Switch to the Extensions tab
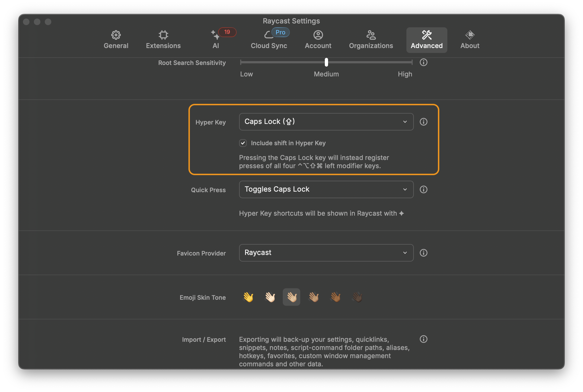Image resolution: width=583 pixels, height=392 pixels. tap(163, 40)
